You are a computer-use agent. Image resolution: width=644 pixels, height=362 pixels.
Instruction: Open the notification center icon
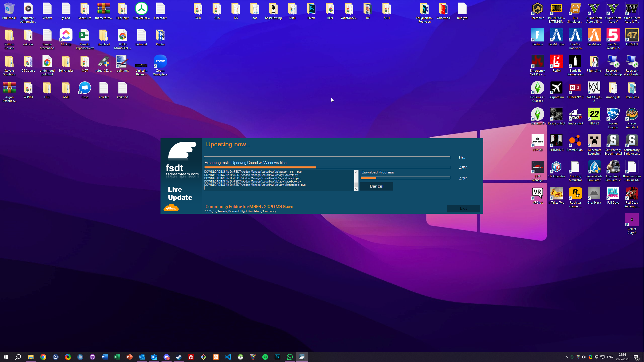636,357
